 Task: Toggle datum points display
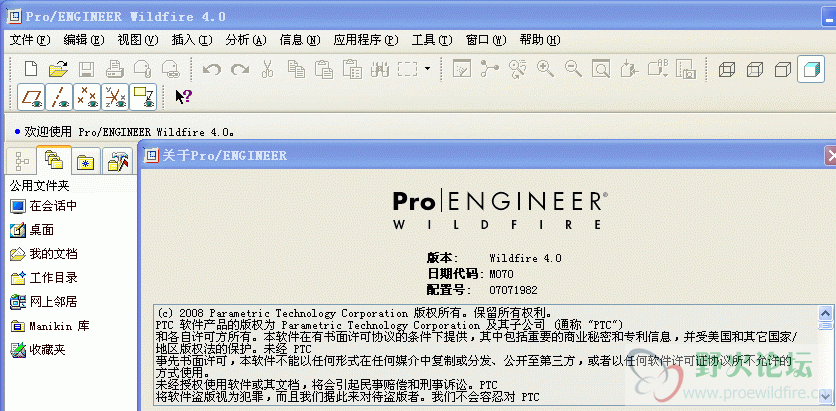coord(87,97)
